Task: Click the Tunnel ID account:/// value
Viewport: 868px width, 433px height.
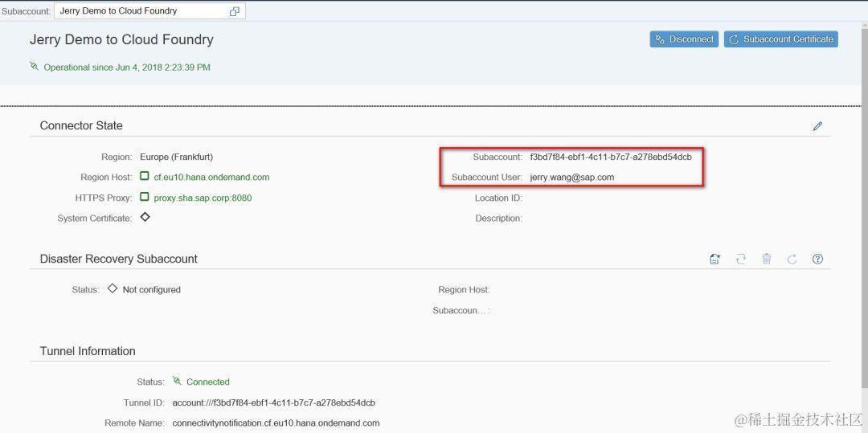Action: click(x=273, y=402)
